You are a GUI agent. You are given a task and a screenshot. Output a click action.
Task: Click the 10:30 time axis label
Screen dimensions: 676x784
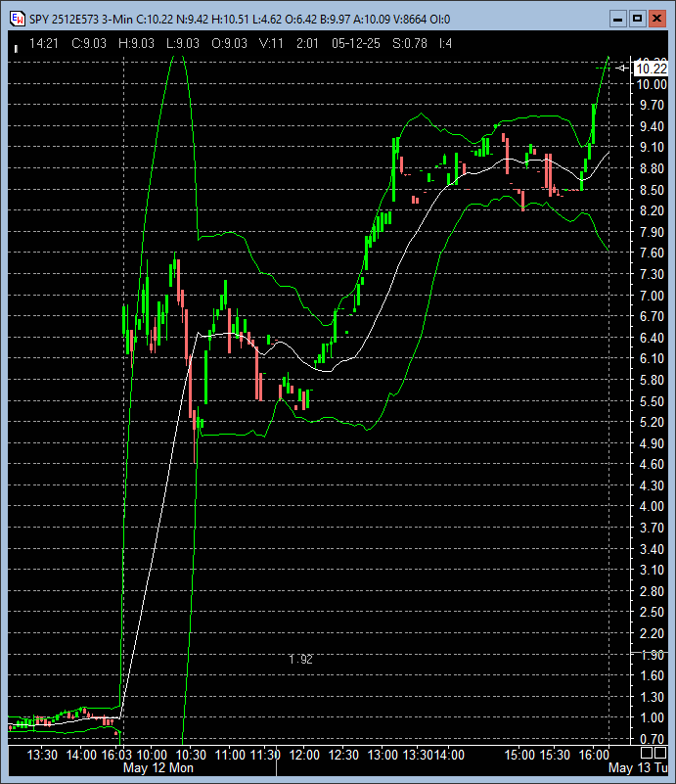click(191, 755)
